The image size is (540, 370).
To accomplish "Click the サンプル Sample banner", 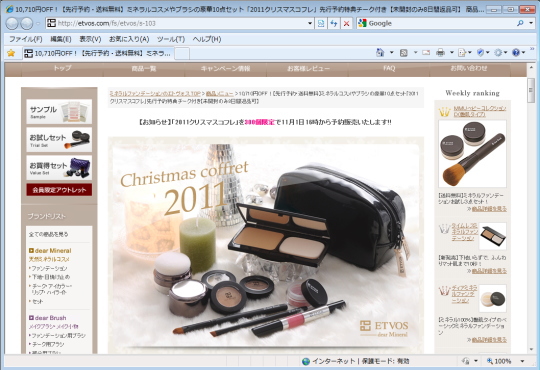I will pyautogui.click(x=59, y=112).
